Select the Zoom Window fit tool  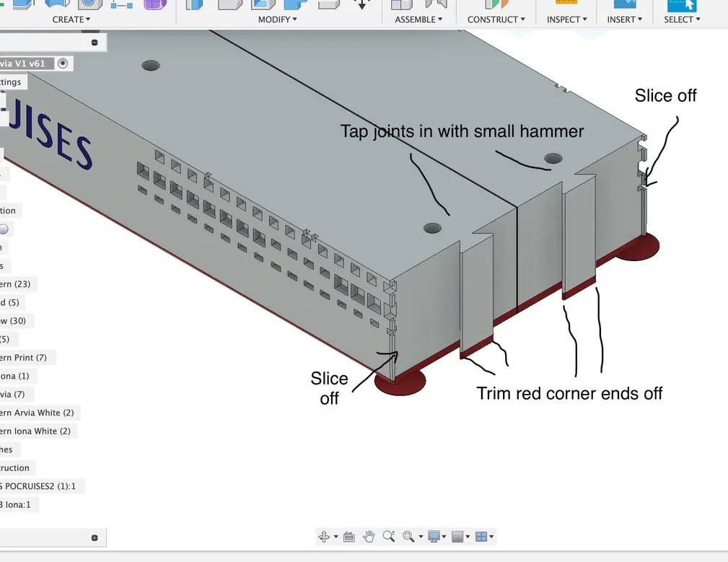[x=408, y=537]
